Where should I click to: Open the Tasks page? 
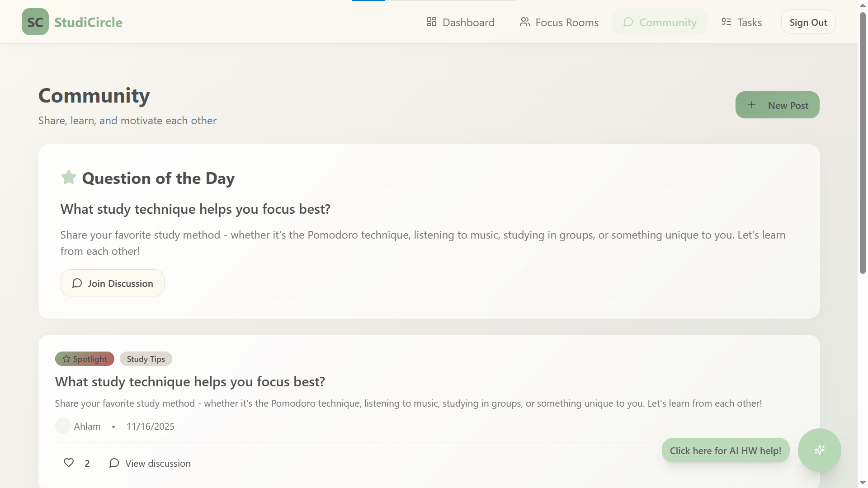coord(742,22)
